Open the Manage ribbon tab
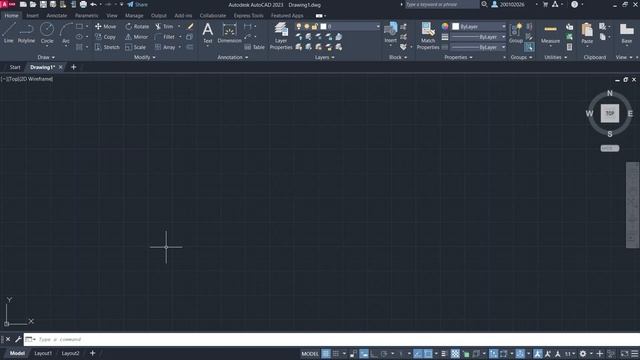The height and width of the screenshot is (360, 640). [134, 16]
